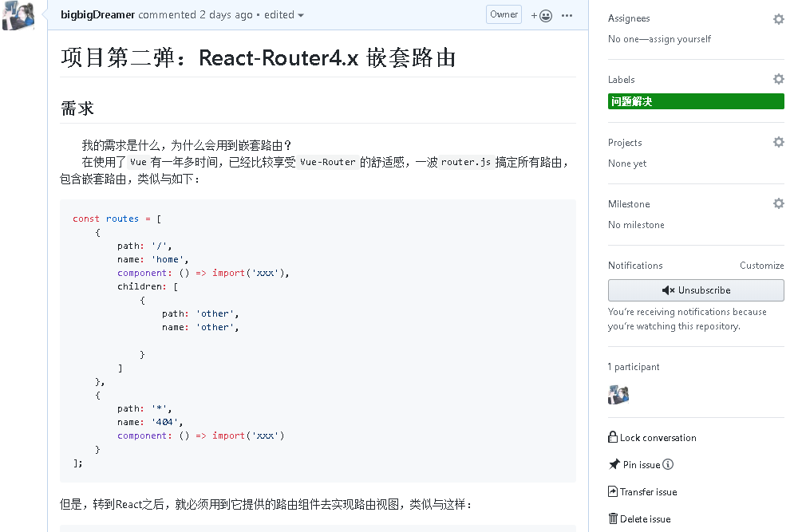Click the code line name: '404'
This screenshot has width=794, height=532.
pyautogui.click(x=150, y=422)
